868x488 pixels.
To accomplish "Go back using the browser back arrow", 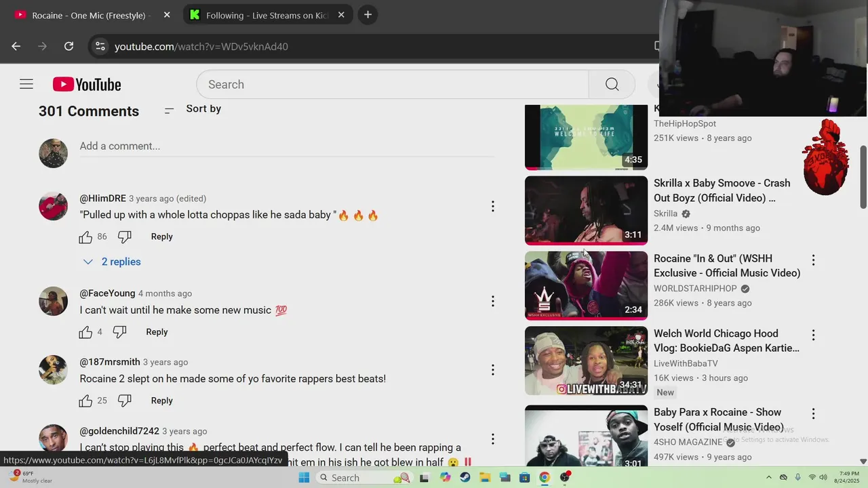I will point(16,46).
